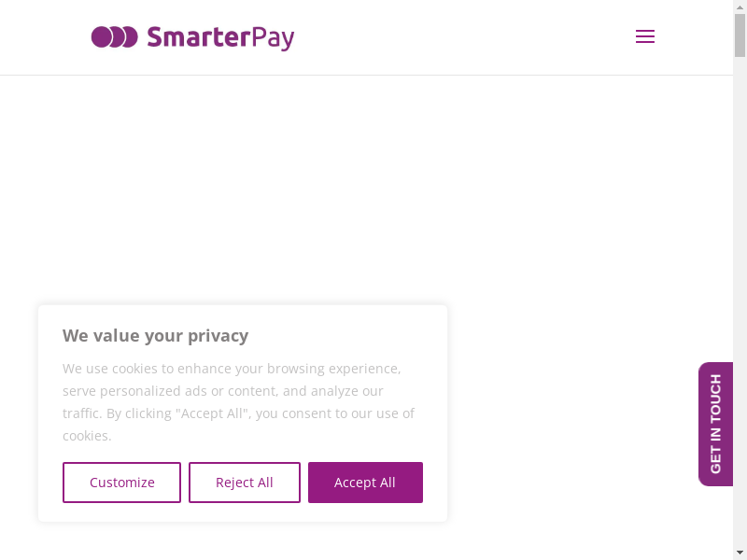Image resolution: width=747 pixels, height=560 pixels.
Task: Click the "We value your privacy" heading
Action: tap(155, 336)
